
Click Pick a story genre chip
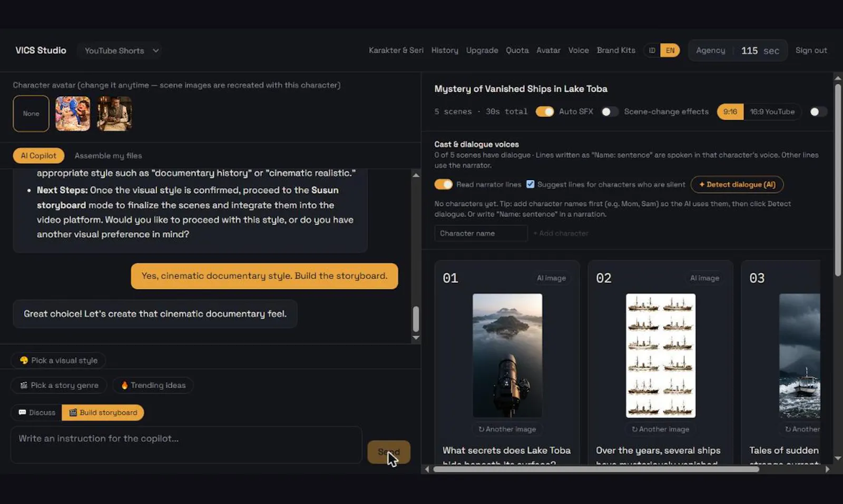click(59, 386)
